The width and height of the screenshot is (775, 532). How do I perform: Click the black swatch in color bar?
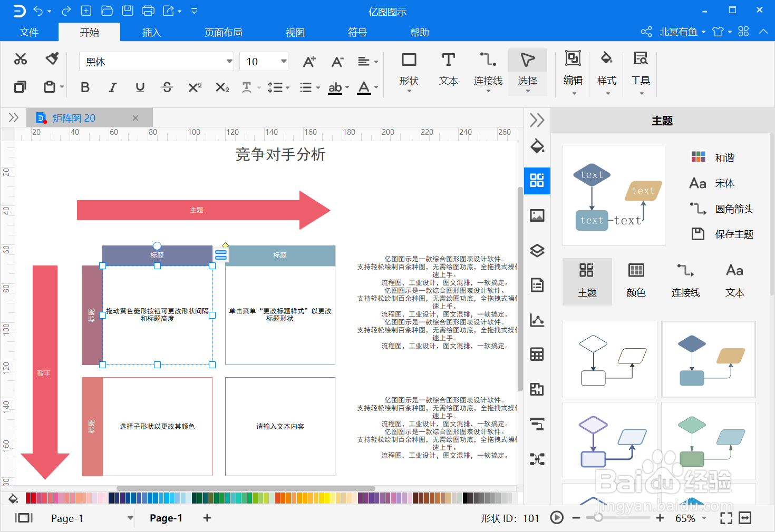coord(466,498)
